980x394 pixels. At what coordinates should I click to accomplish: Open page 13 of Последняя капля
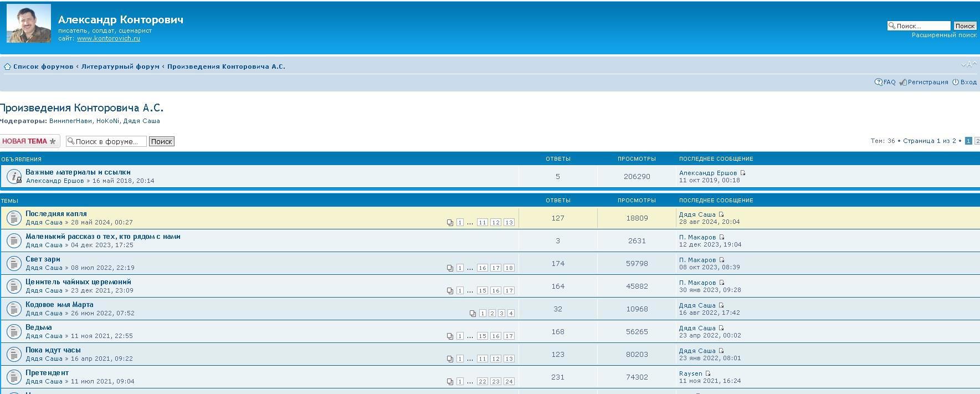point(509,223)
